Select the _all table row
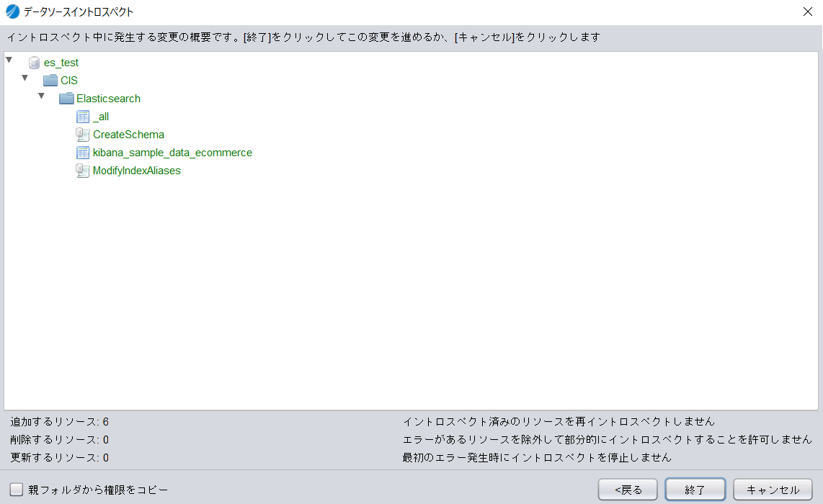 click(x=101, y=117)
